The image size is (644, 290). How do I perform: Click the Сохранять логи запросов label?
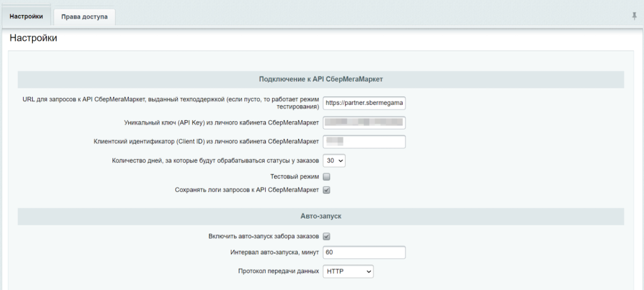[247, 190]
